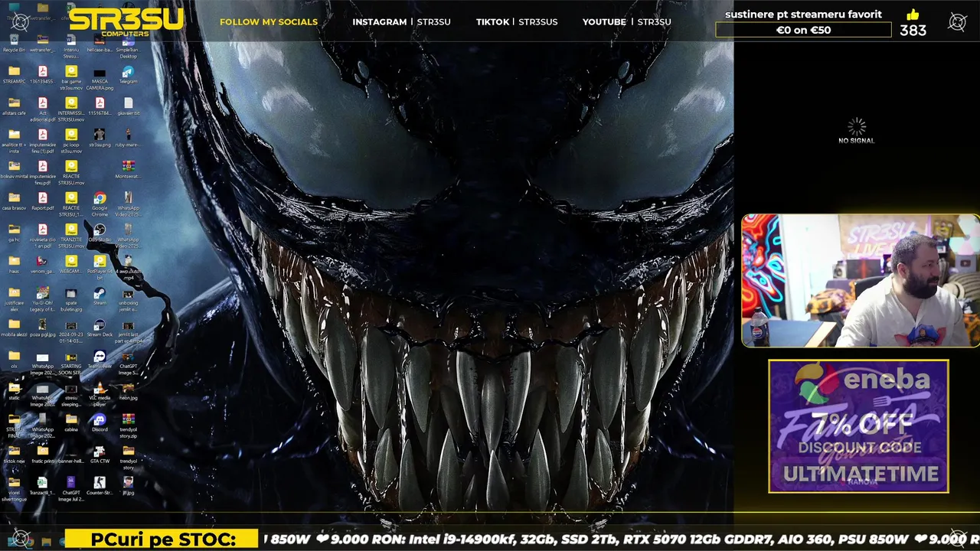Select the SimpleTrans Desktop shortcut
Image resolution: width=980 pixels, height=551 pixels.
pos(128,47)
